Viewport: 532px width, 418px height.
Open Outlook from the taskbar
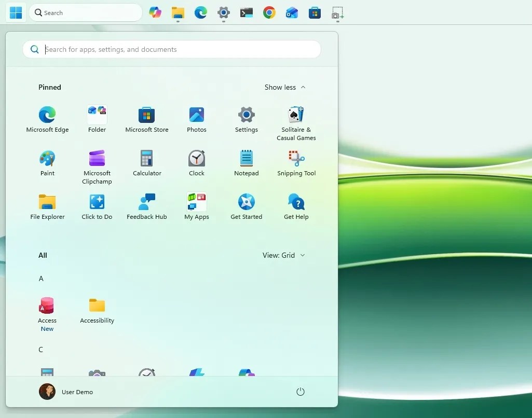[x=292, y=12]
